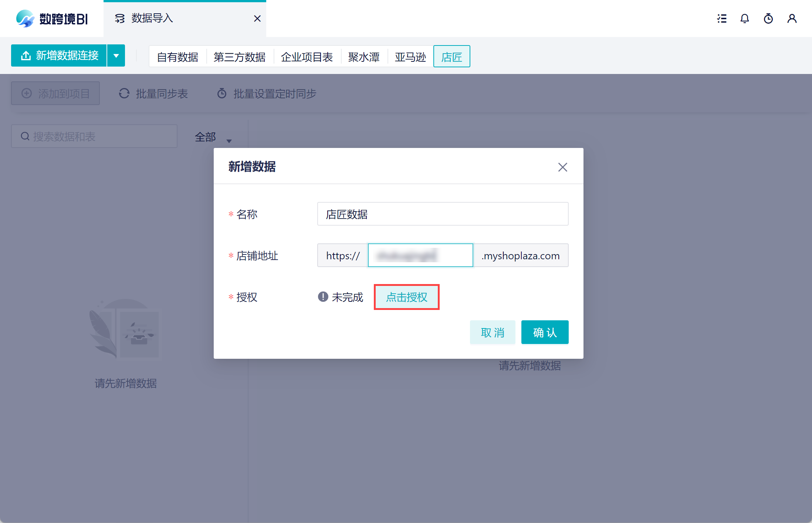Image resolution: width=812 pixels, height=523 pixels.
Task: Switch to the 亚马逊 tab
Action: tap(410, 57)
